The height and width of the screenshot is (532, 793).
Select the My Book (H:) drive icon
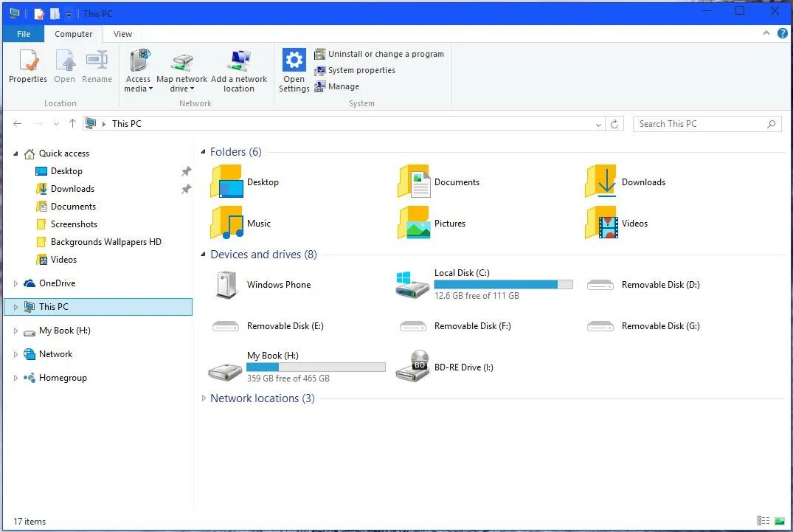pos(225,372)
